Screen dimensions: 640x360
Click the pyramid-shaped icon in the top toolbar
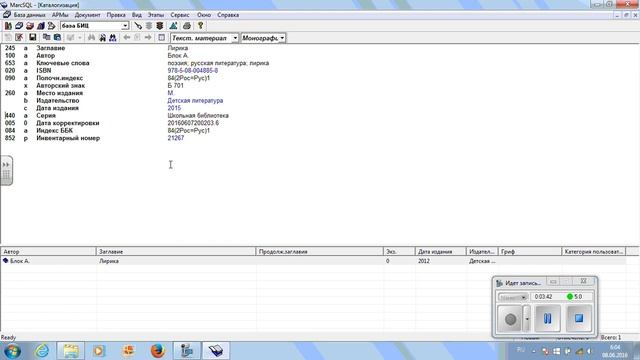click(x=173, y=26)
